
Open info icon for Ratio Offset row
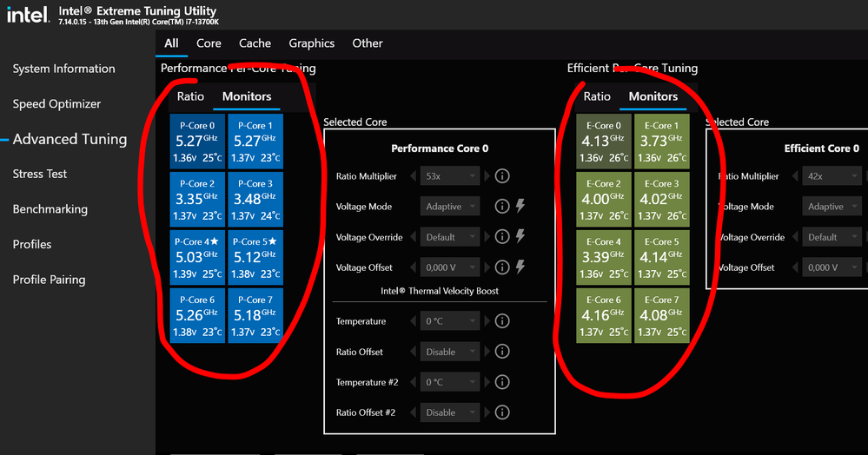(502, 352)
